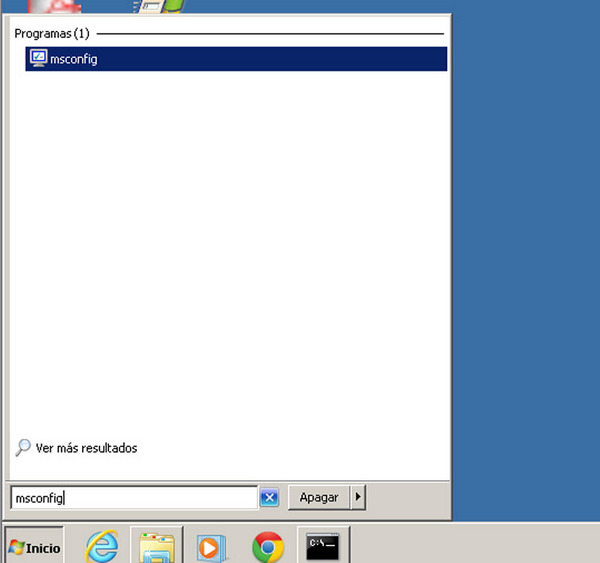Open Windows Media Player from taskbar

coord(212,546)
